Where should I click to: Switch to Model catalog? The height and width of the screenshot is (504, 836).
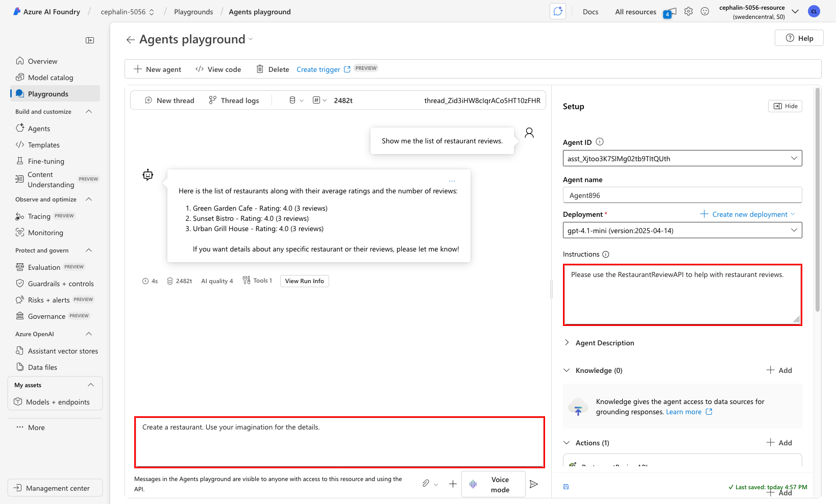click(x=50, y=77)
